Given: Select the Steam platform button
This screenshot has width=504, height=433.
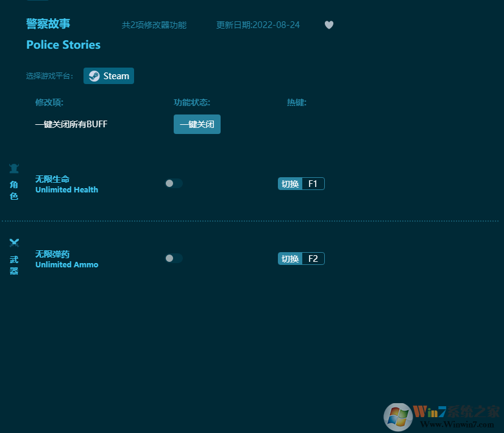Looking at the screenshot, I should (108, 76).
